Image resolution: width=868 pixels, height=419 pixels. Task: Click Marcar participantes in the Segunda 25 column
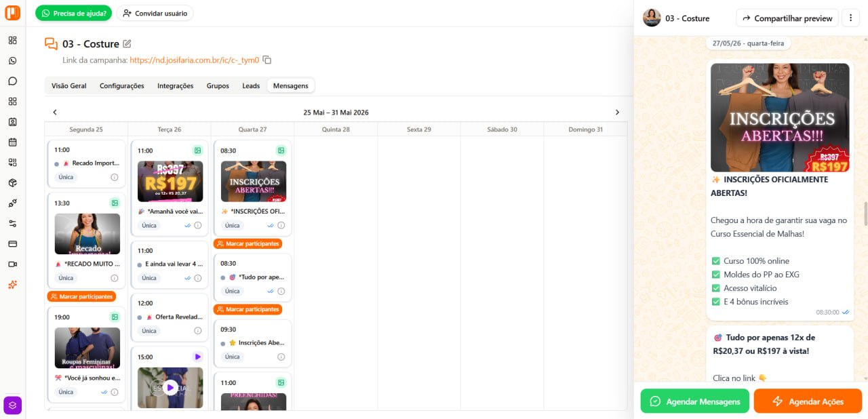coord(81,296)
